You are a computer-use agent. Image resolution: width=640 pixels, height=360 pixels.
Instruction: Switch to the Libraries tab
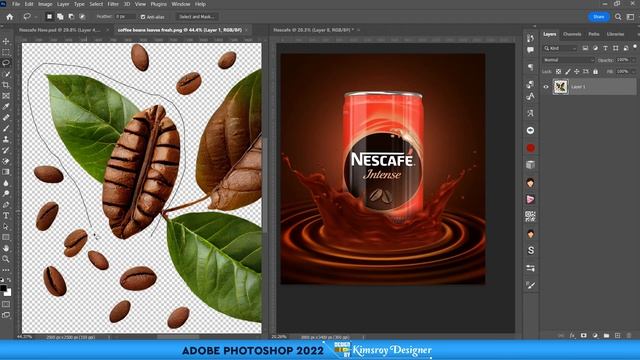[x=615, y=34]
